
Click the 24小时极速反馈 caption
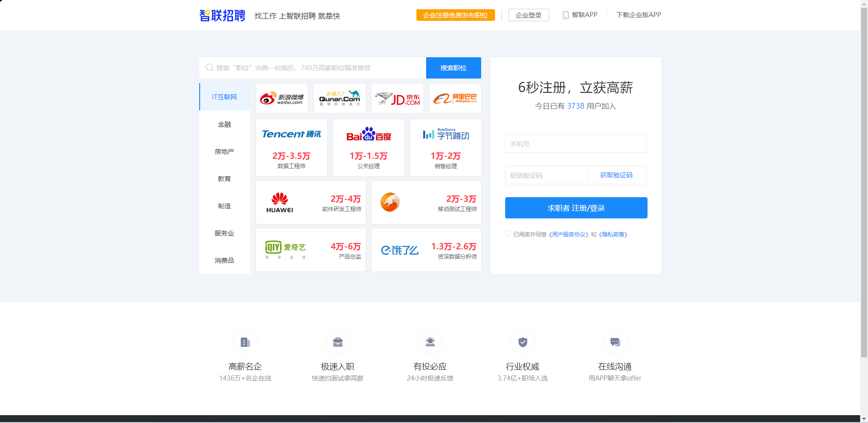(430, 378)
